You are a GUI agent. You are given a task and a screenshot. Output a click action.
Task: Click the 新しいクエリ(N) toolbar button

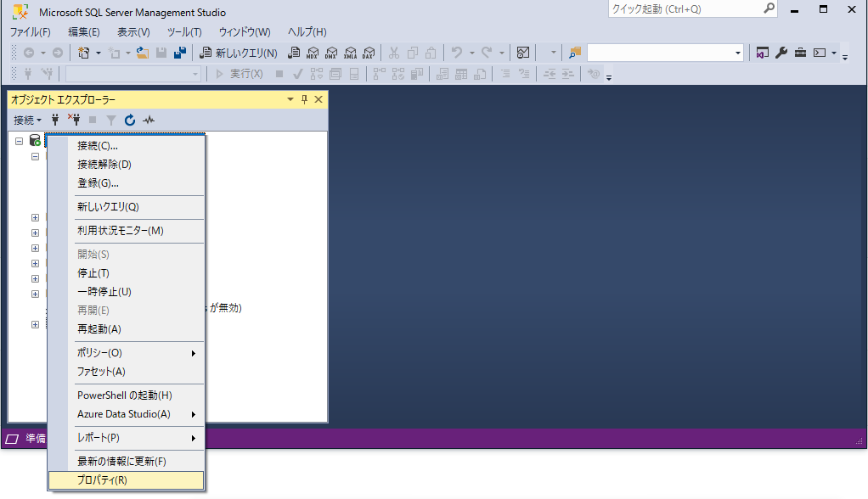[239, 53]
